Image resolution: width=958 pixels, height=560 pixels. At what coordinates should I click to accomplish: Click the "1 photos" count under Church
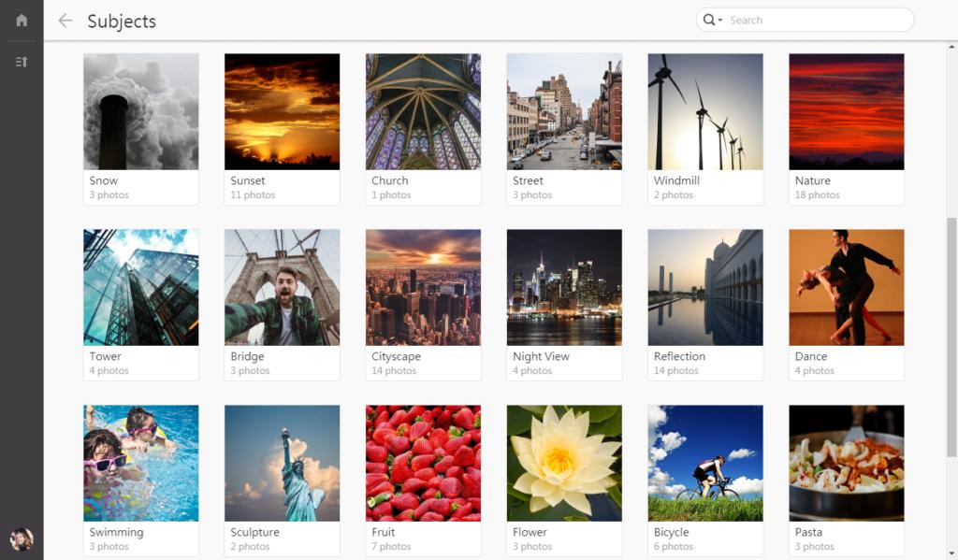391,194
